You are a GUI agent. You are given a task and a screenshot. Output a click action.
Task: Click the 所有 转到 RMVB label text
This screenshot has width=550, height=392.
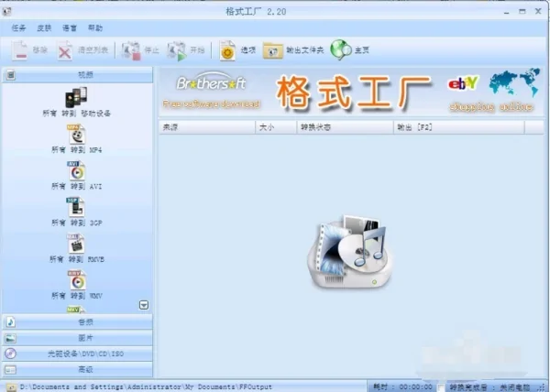coord(76,259)
